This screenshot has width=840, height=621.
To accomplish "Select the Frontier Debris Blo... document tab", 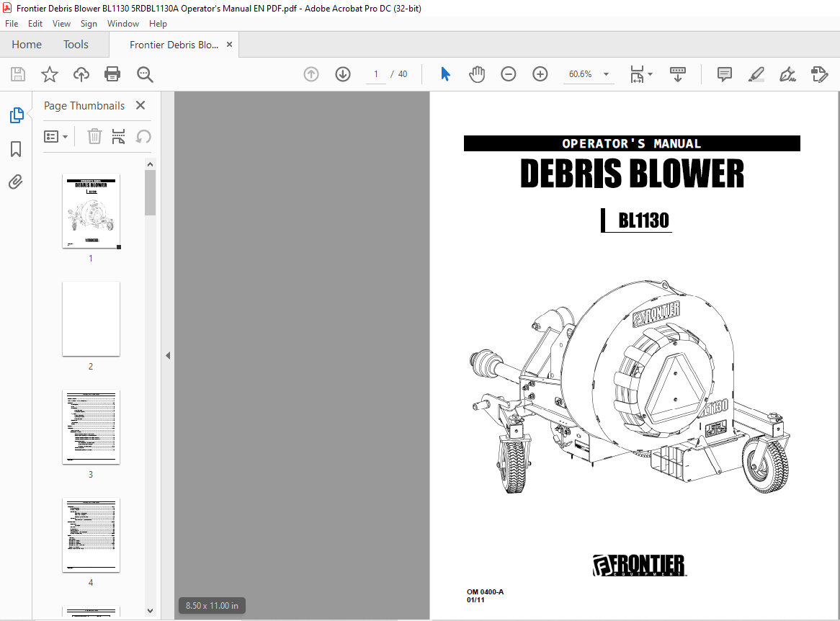I will tap(174, 45).
